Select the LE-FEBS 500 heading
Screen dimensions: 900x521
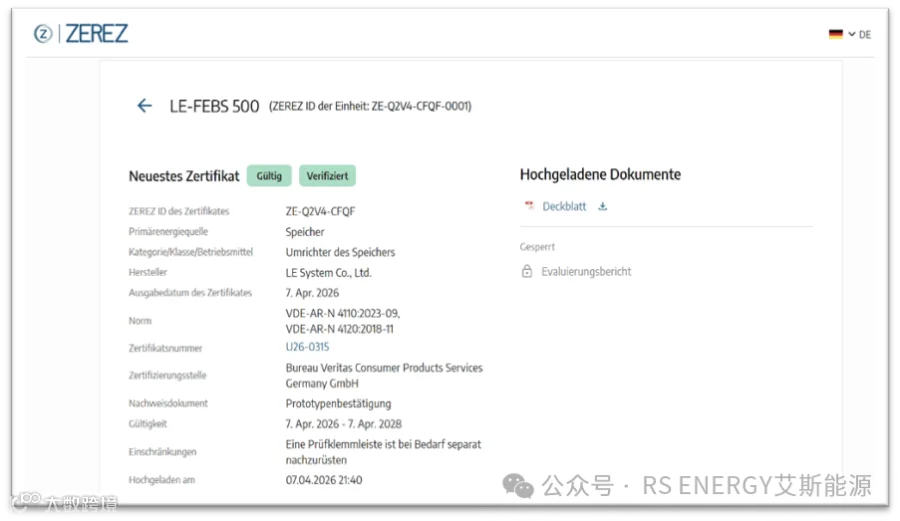pos(214,106)
